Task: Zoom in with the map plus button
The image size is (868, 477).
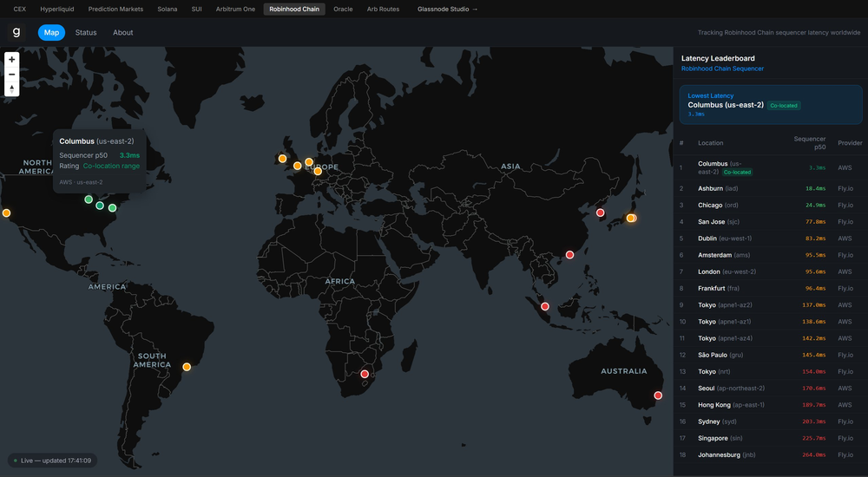Action: pyautogui.click(x=11, y=60)
